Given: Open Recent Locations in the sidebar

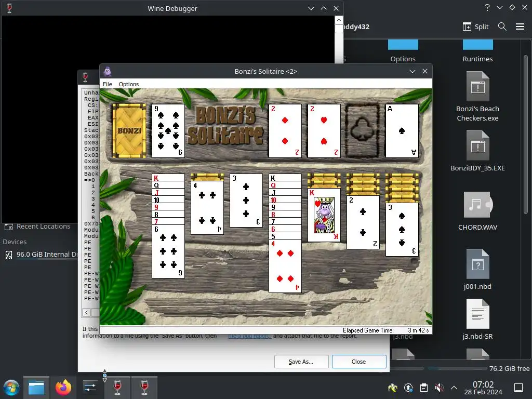Looking at the screenshot, I should click(x=37, y=227).
